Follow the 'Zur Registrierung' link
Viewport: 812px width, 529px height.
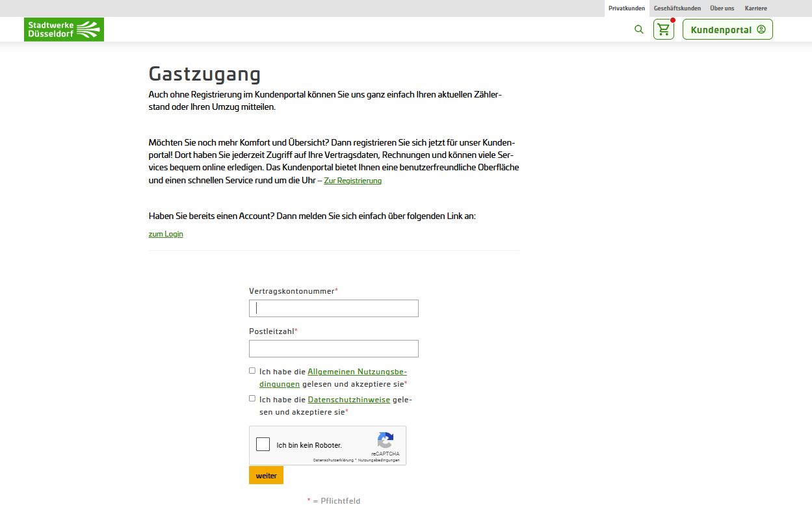pos(352,180)
